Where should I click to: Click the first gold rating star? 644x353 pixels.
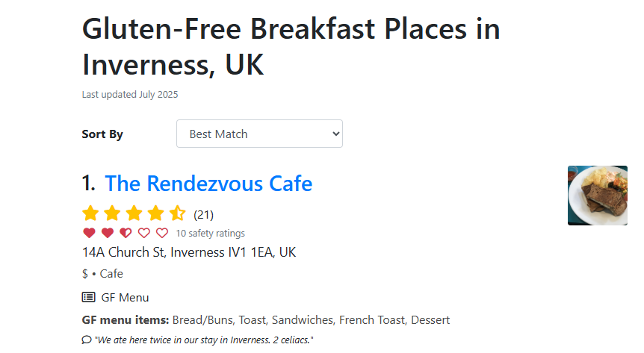click(90, 213)
